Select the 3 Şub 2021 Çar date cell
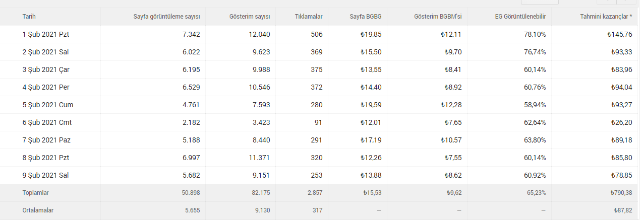This screenshot has height=221, width=644. tap(45, 69)
